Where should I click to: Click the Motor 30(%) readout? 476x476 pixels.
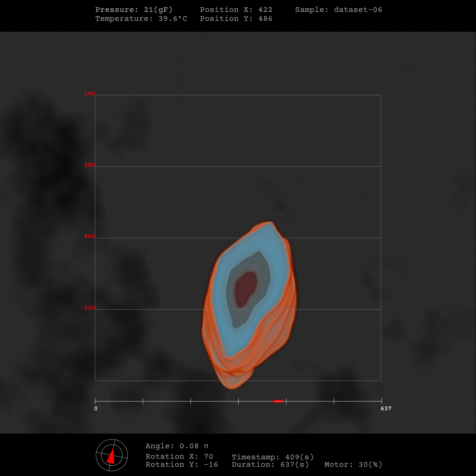click(x=353, y=464)
